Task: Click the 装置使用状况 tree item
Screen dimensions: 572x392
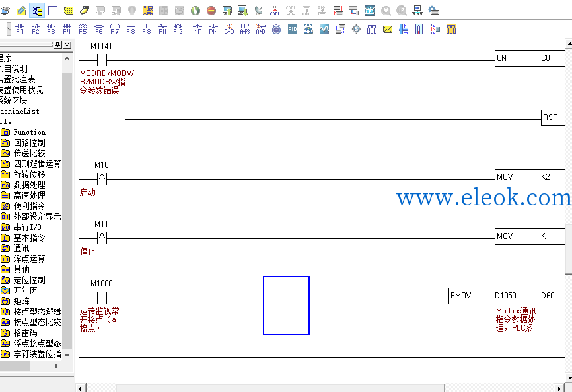Action: coord(21,90)
